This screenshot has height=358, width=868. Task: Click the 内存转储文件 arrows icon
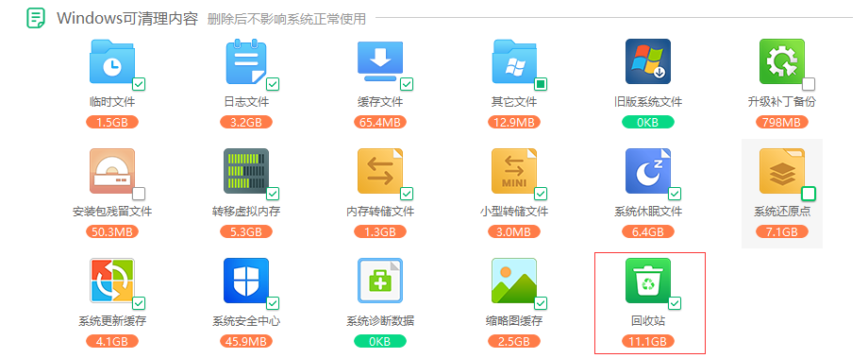coord(380,171)
